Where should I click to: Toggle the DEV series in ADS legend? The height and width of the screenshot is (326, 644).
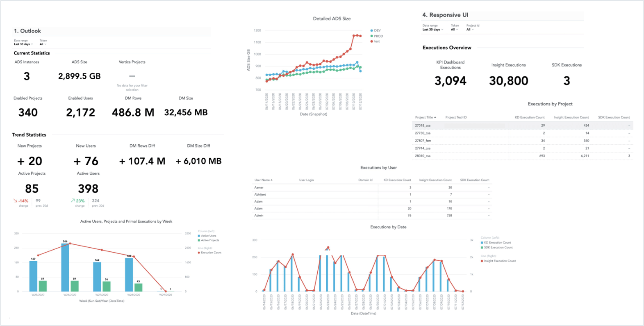click(x=375, y=30)
